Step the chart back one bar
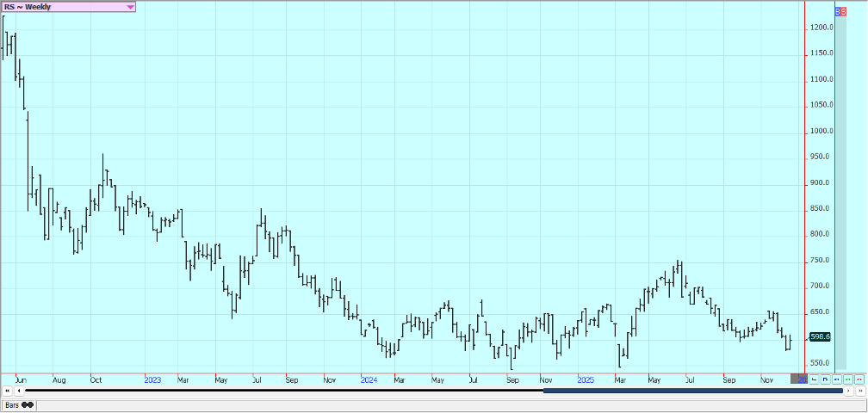 [19, 391]
